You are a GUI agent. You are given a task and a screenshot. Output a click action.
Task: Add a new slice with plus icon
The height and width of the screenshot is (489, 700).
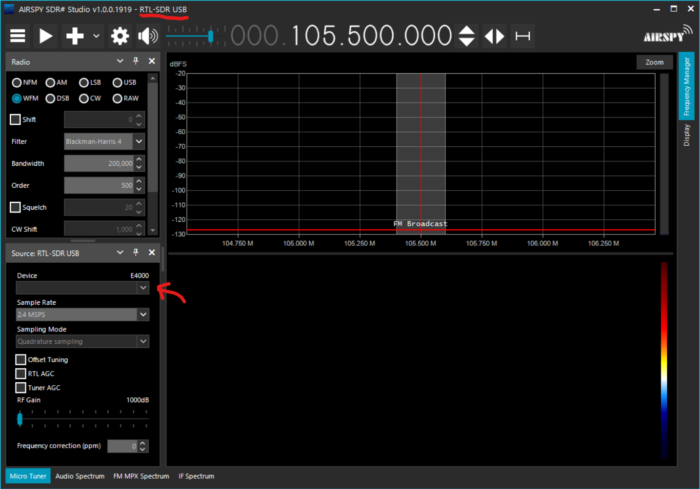pyautogui.click(x=75, y=36)
